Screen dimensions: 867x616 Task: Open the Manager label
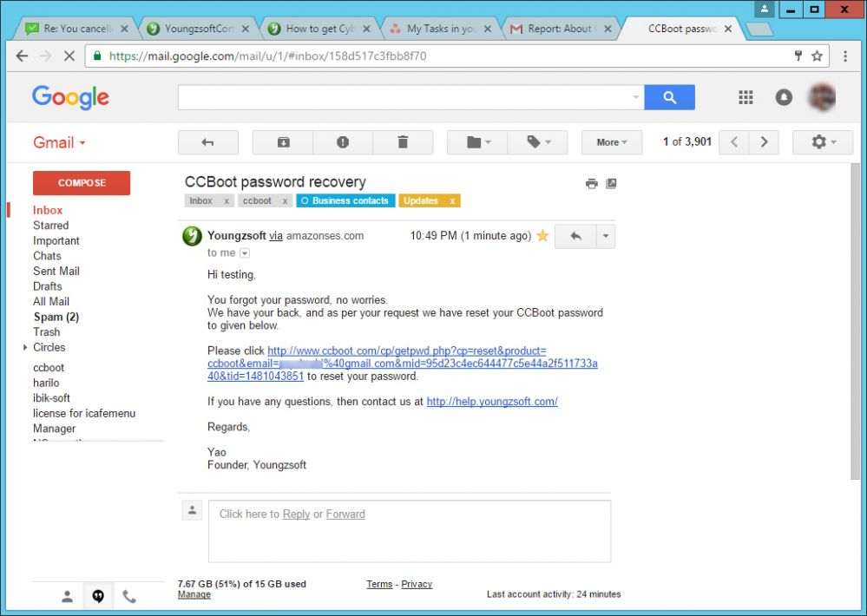[x=54, y=429]
